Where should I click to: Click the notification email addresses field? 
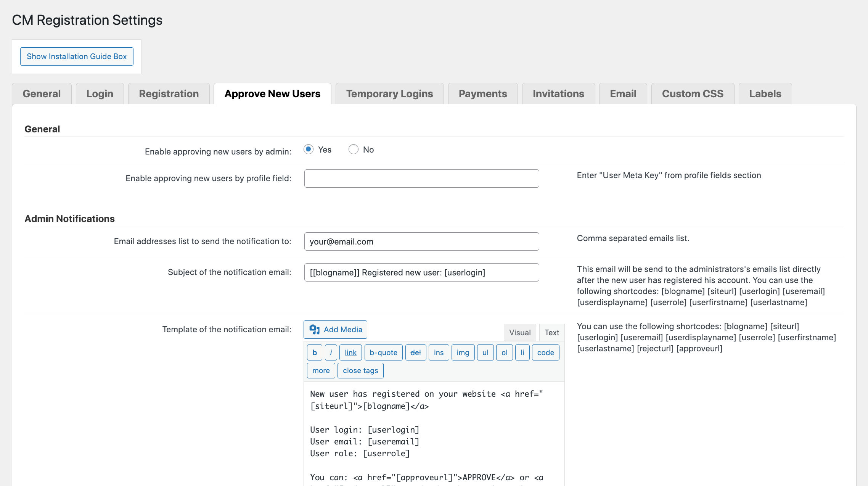tap(421, 241)
